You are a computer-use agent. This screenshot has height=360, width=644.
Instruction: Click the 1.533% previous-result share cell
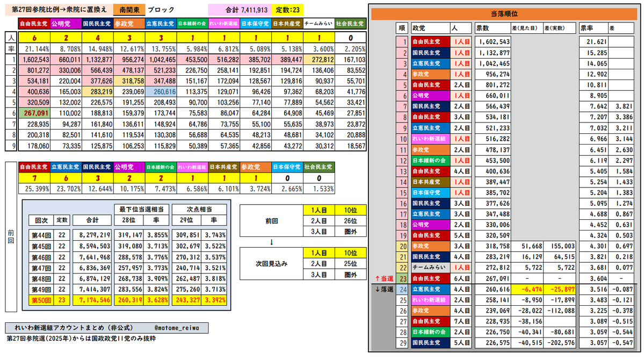point(319,189)
